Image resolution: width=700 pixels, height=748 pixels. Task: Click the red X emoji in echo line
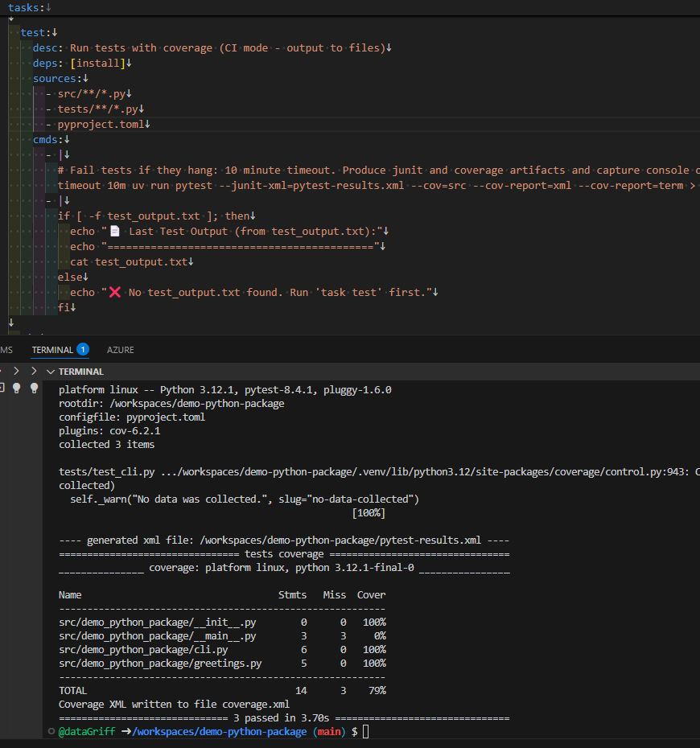pyautogui.click(x=114, y=292)
